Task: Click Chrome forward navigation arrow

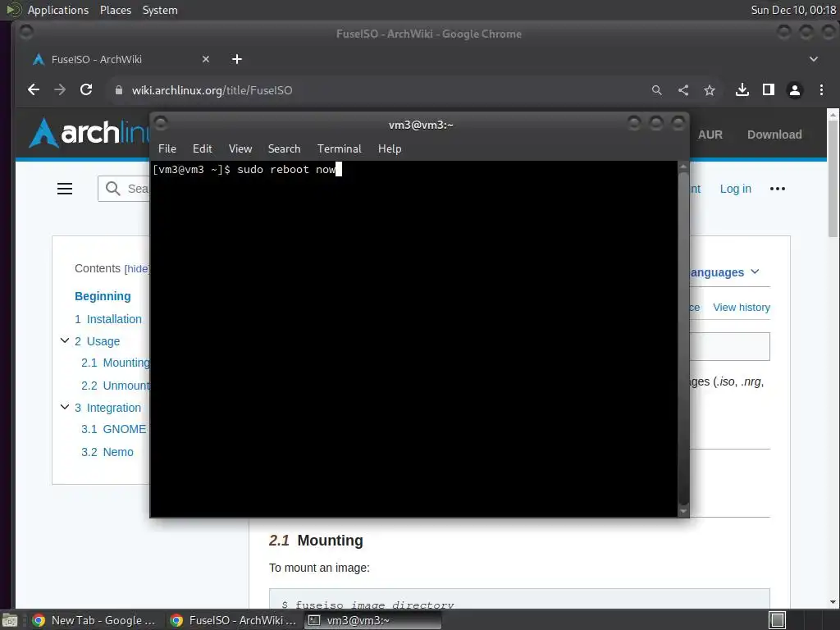Action: pyautogui.click(x=59, y=90)
